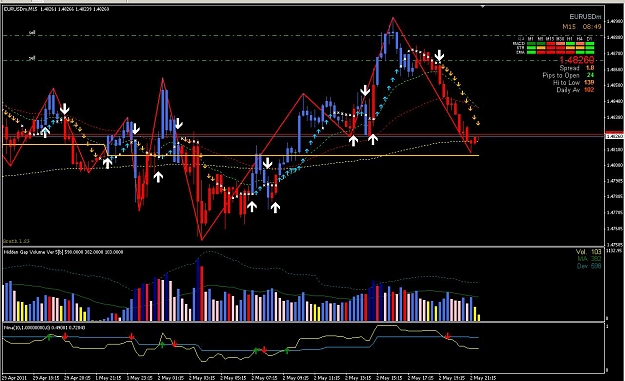This screenshot has height=381, width=625.
Task: Click the EMA row label in signal table
Action: click(520, 52)
